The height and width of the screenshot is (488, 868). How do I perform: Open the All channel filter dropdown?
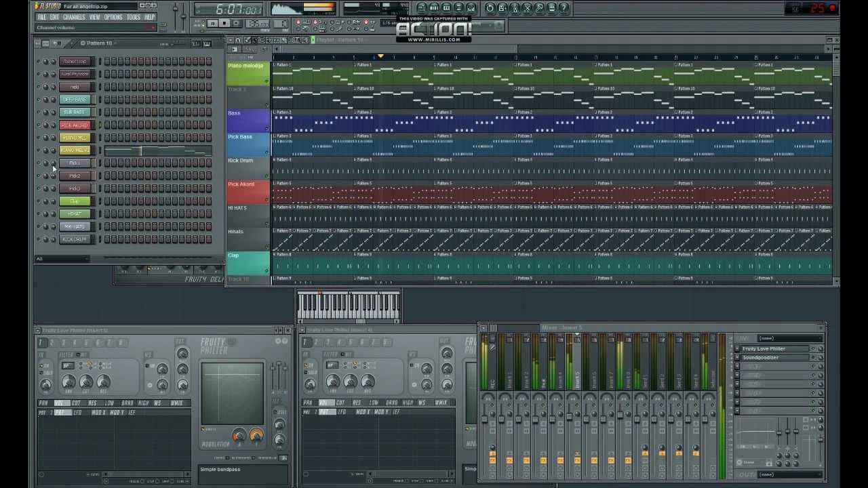(62, 259)
